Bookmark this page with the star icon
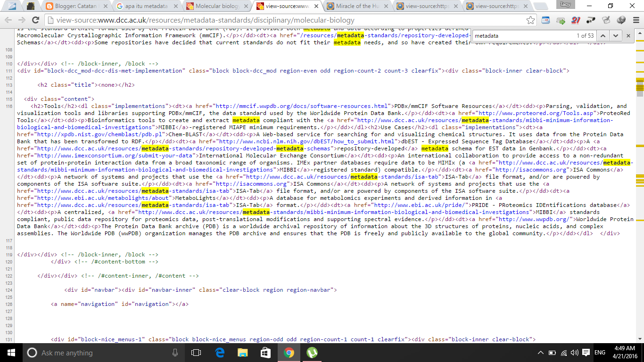This screenshot has height=362, width=644. tap(530, 20)
